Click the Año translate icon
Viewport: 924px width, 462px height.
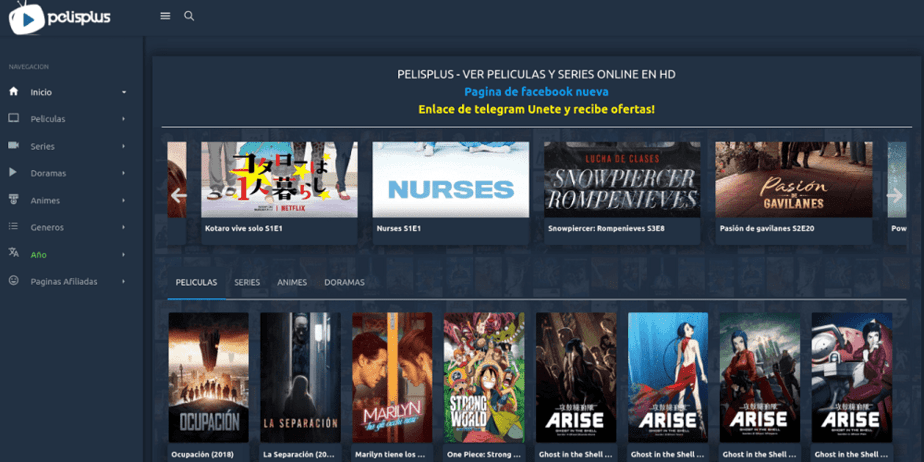tap(14, 253)
